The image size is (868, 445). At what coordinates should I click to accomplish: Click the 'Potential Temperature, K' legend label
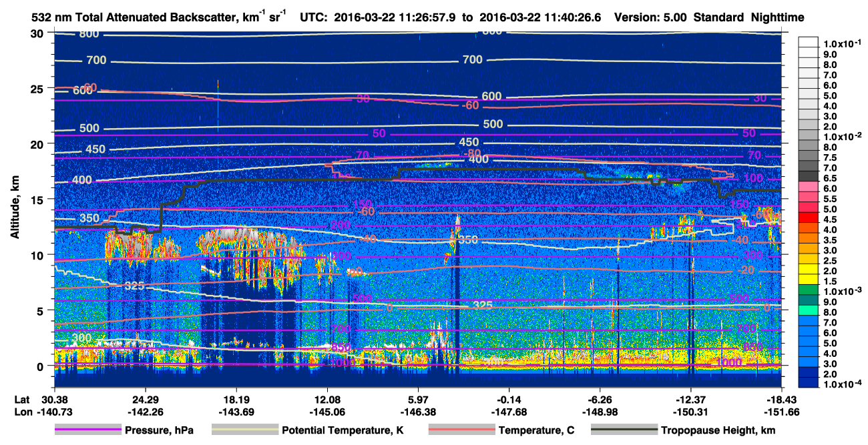pos(343,430)
